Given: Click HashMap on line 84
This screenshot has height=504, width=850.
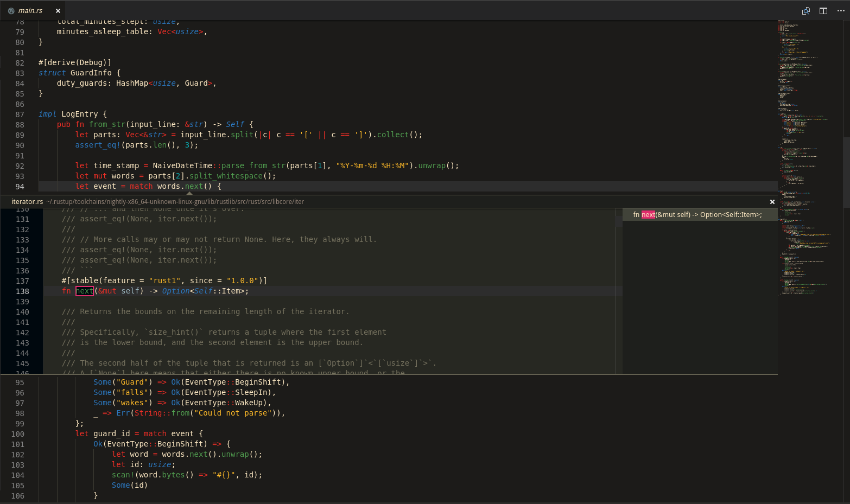Looking at the screenshot, I should click(132, 84).
